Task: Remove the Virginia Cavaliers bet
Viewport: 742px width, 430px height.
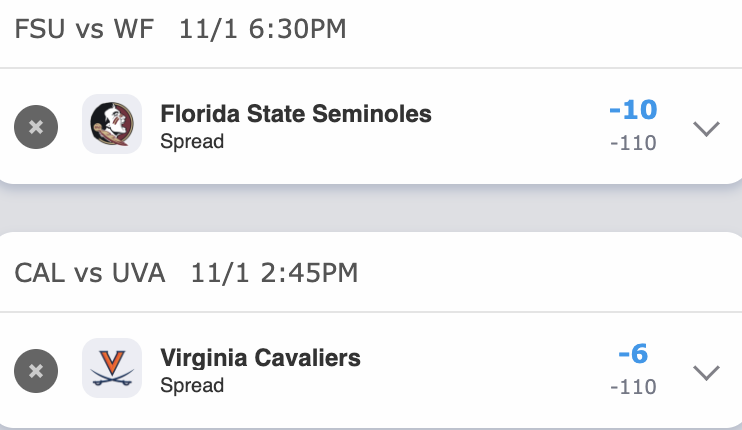Action: (36, 371)
